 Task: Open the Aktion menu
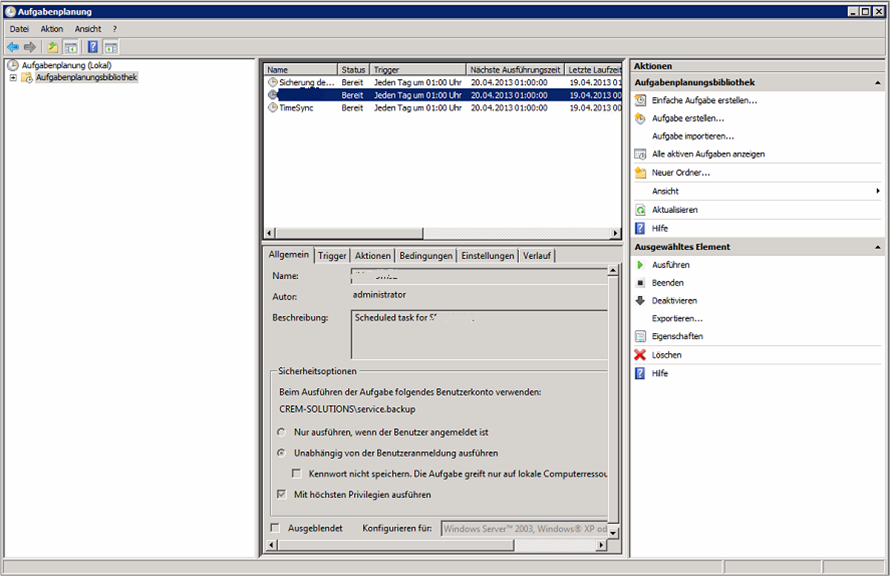pyautogui.click(x=52, y=29)
